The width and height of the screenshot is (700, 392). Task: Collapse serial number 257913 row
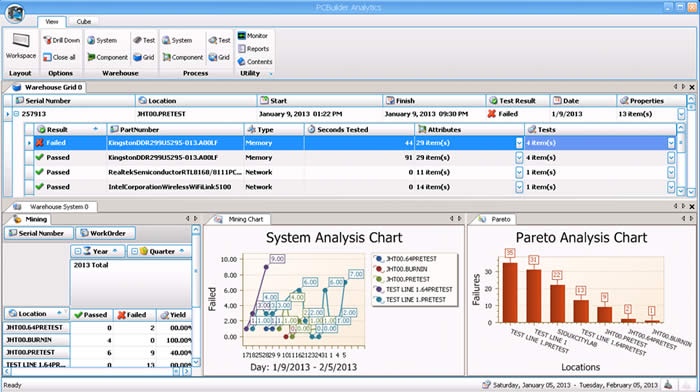16,114
